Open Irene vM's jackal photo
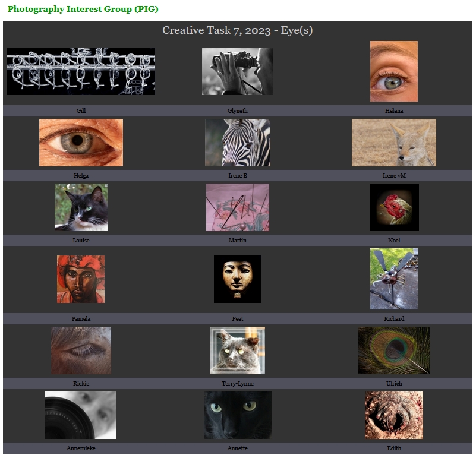 coord(394,143)
